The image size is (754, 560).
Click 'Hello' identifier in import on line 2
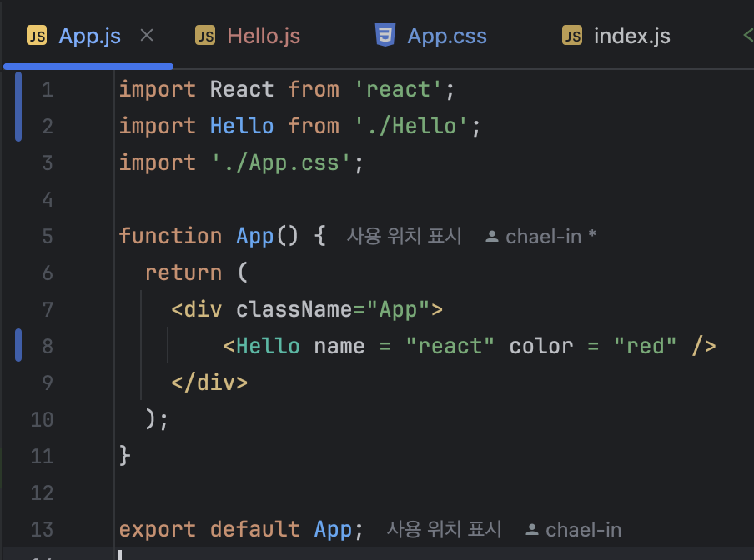point(242,126)
